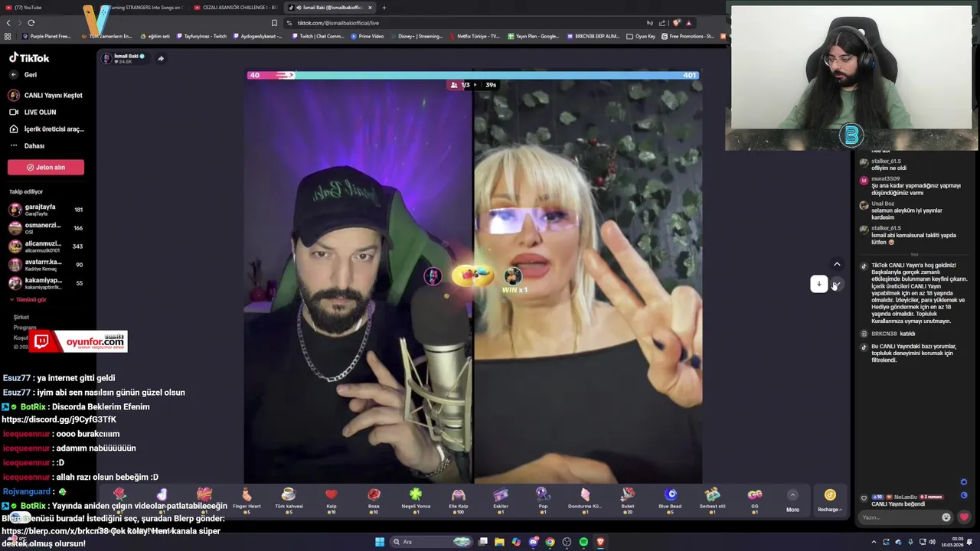Expand more gifts with More button

(792, 500)
